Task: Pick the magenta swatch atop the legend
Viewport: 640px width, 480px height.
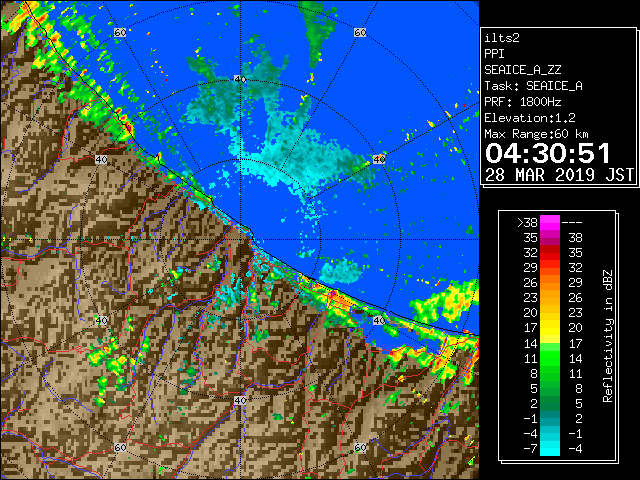Action: click(550, 222)
